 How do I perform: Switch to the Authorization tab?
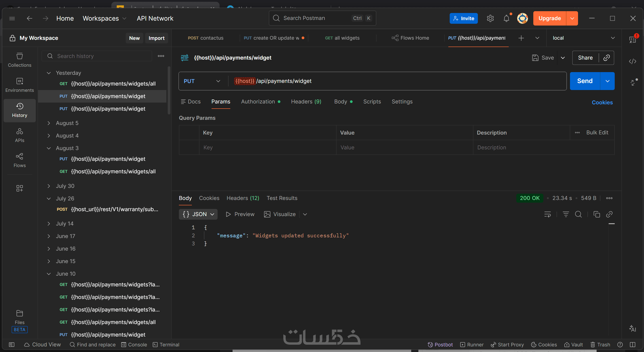click(261, 102)
